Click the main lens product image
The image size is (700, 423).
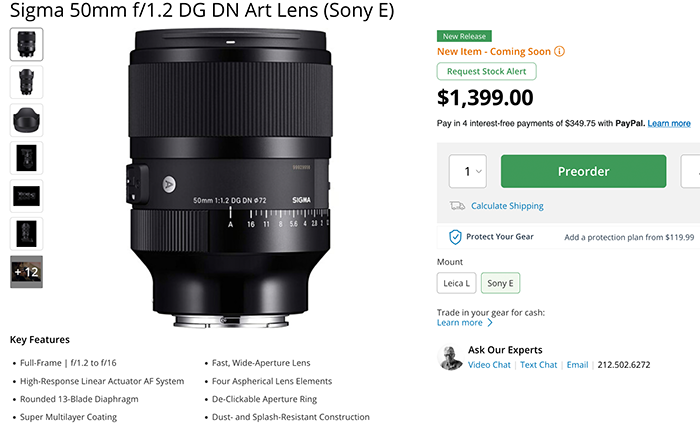[x=230, y=178]
